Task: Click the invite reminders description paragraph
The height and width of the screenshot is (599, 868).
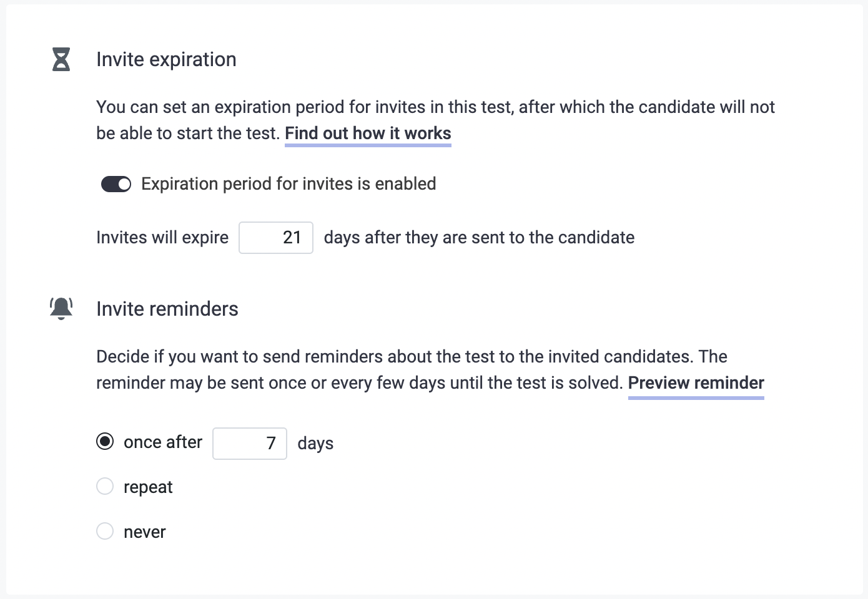Action: tap(430, 370)
